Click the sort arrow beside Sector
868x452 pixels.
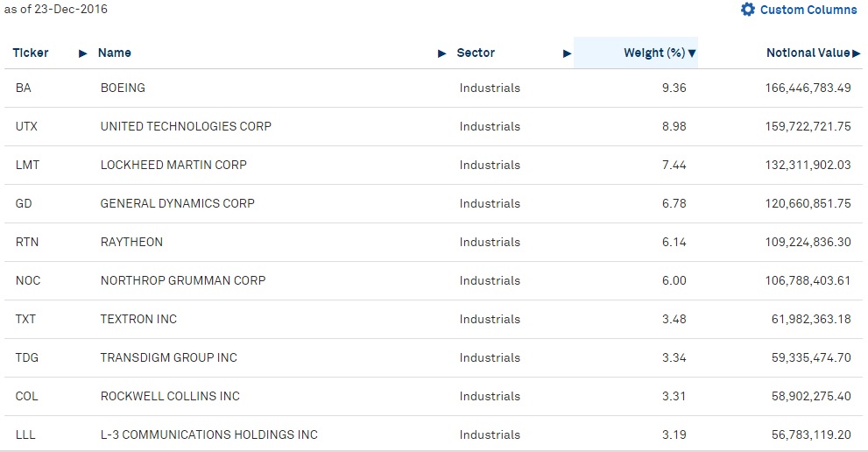[567, 53]
